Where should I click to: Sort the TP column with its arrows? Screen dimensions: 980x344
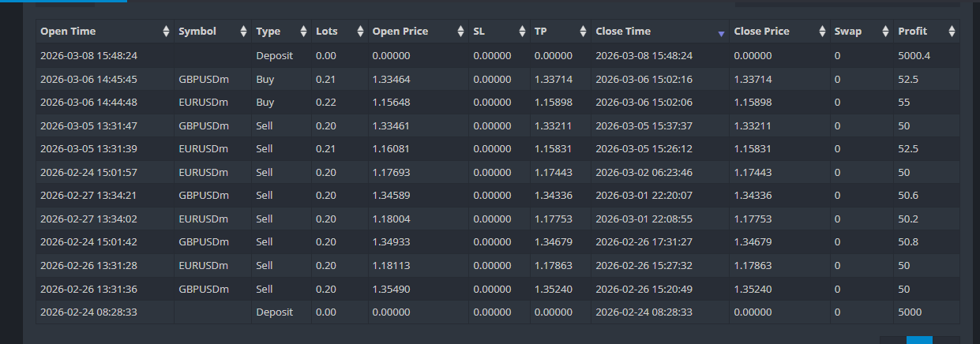click(x=584, y=32)
